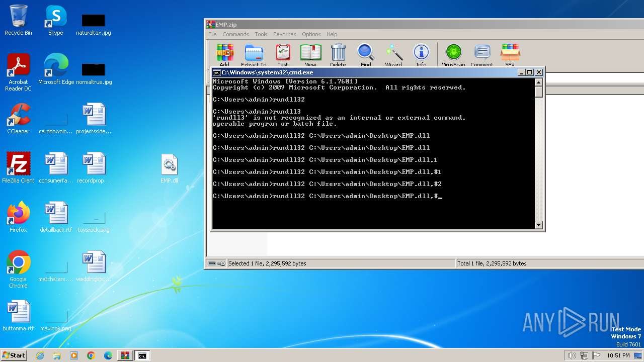The image size is (644, 362).
Task: Open the Tools menu in WinRAR
Action: pyautogui.click(x=261, y=34)
